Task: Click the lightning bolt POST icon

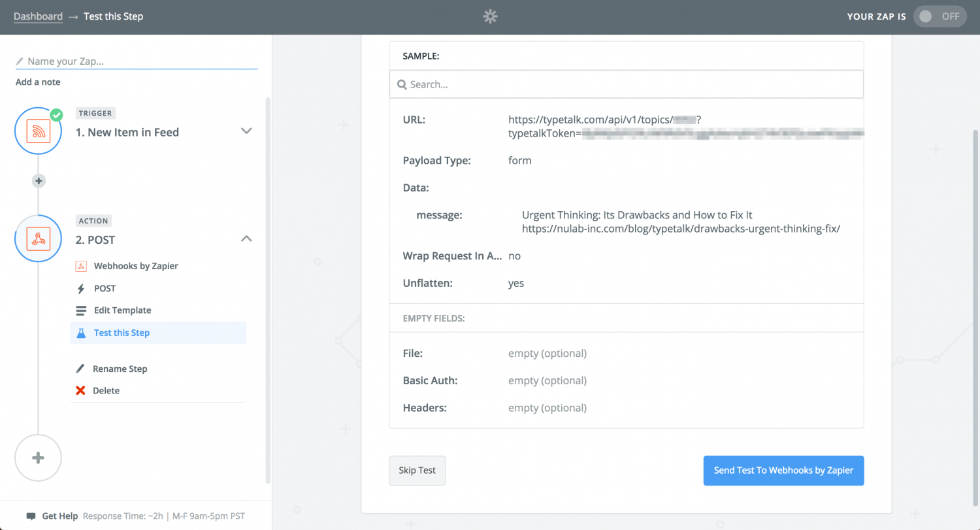Action: [x=81, y=288]
